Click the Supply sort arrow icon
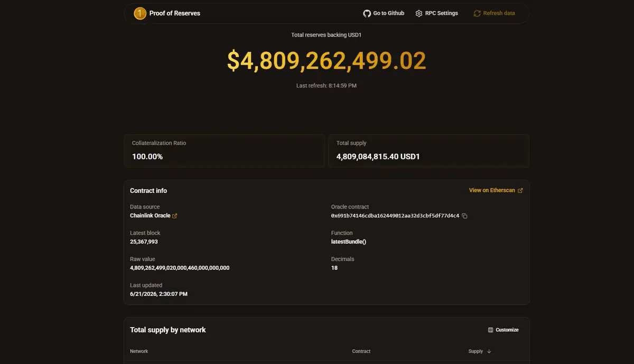This screenshot has width=634, height=364. 489,351
